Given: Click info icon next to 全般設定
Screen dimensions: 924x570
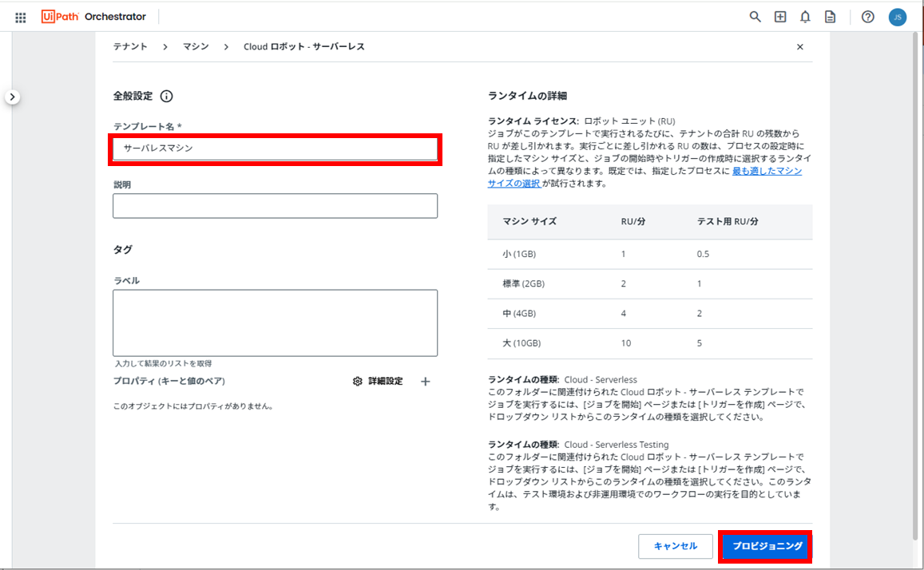Looking at the screenshot, I should [x=167, y=96].
